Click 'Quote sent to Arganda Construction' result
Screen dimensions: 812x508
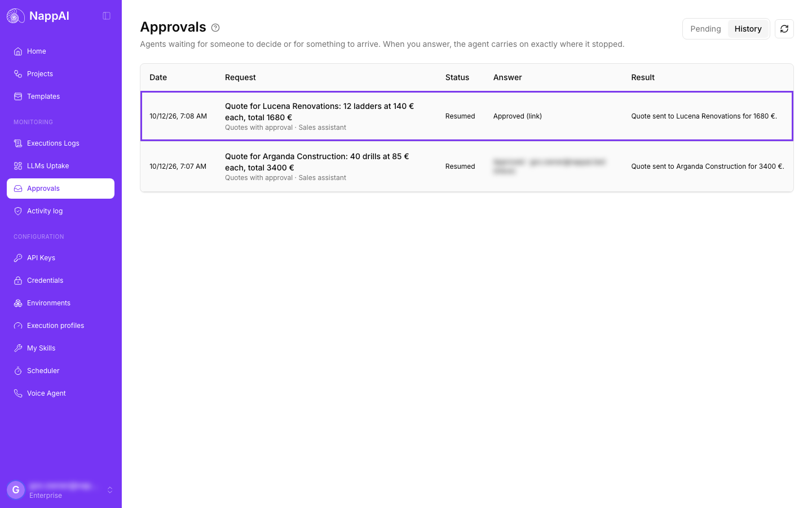click(708, 167)
